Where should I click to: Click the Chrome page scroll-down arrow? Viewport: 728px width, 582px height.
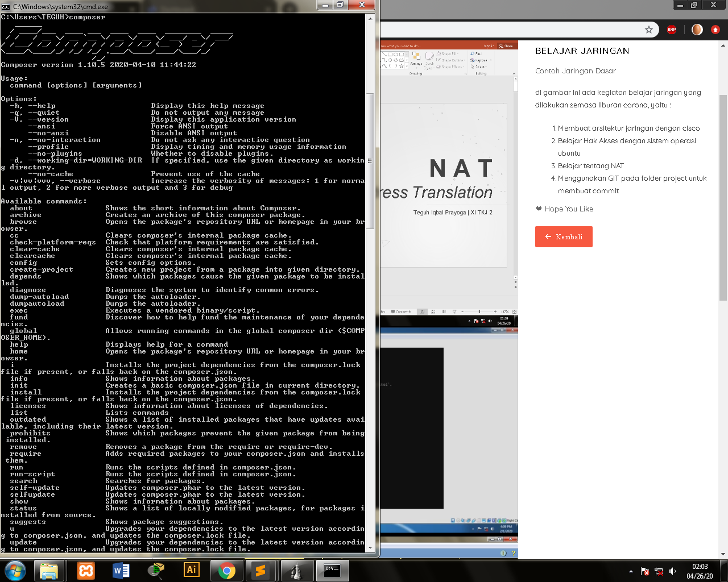pyautogui.click(x=723, y=554)
